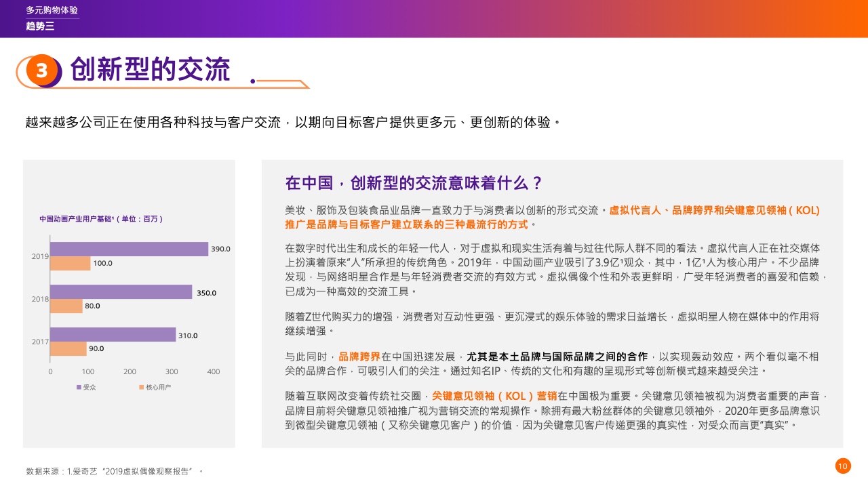
Task: Click the 2018 purple bar labeled 350.0
Action: coord(121,292)
